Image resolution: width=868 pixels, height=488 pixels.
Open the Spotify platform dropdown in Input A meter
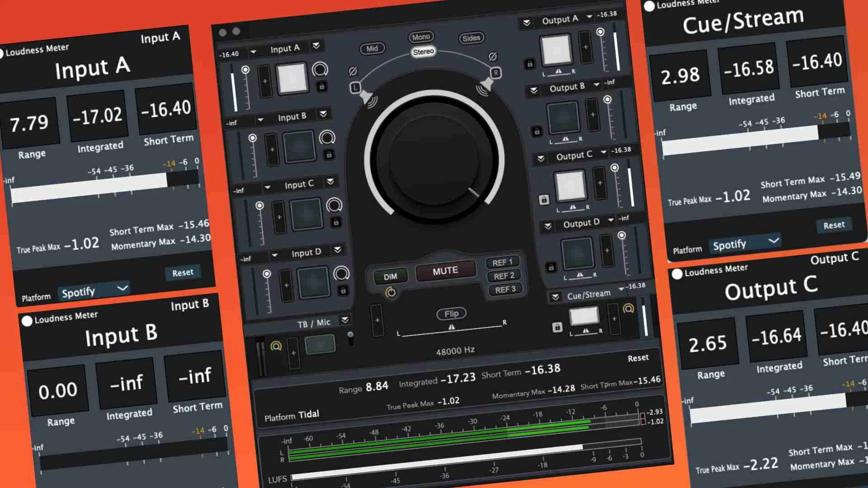coord(94,291)
